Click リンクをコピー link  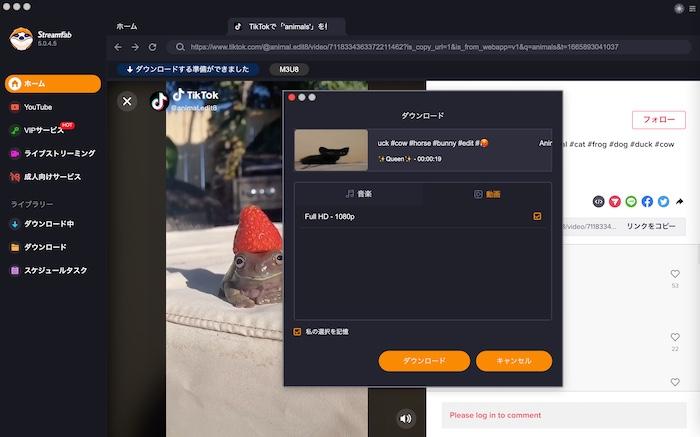(x=651, y=226)
